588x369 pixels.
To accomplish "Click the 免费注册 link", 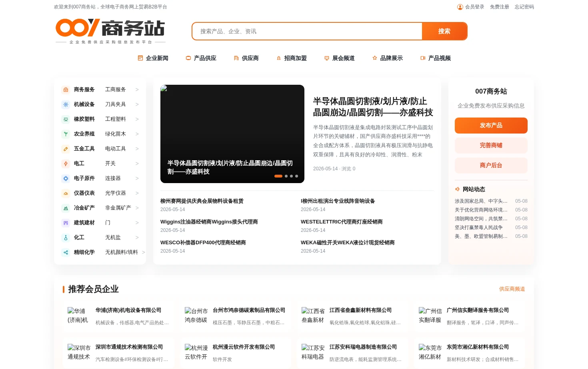I will (500, 7).
